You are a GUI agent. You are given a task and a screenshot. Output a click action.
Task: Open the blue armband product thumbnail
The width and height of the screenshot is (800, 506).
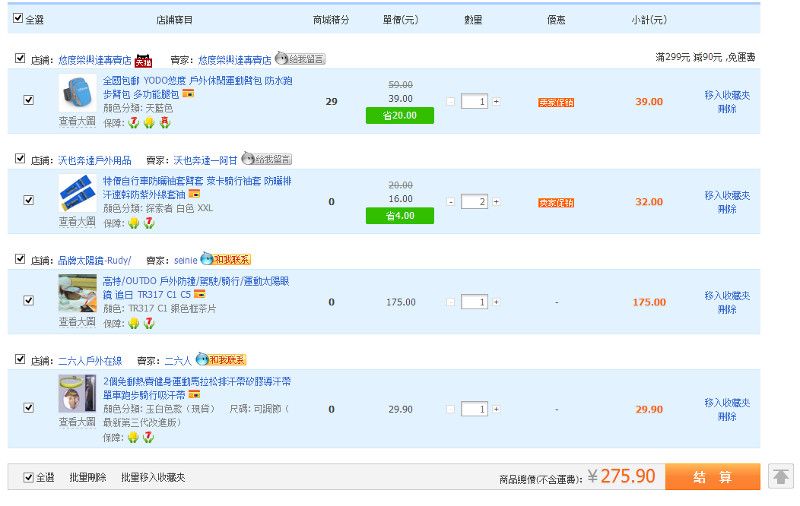click(77, 94)
